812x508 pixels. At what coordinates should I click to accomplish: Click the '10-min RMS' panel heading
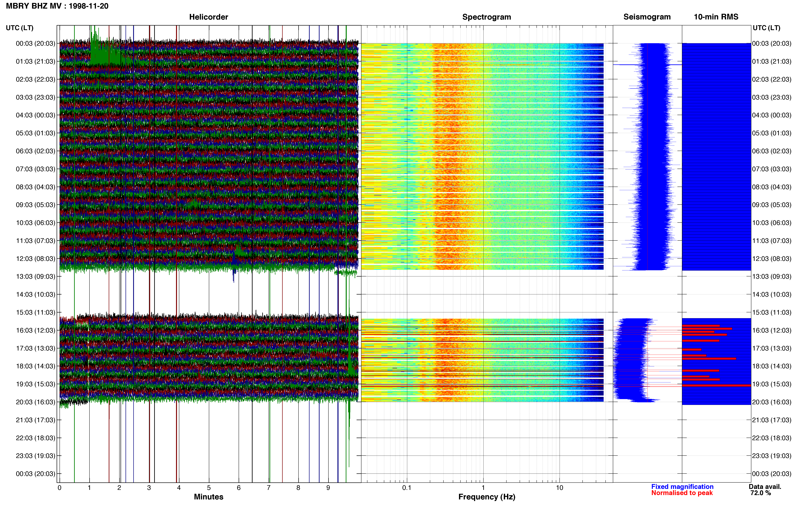point(716,17)
